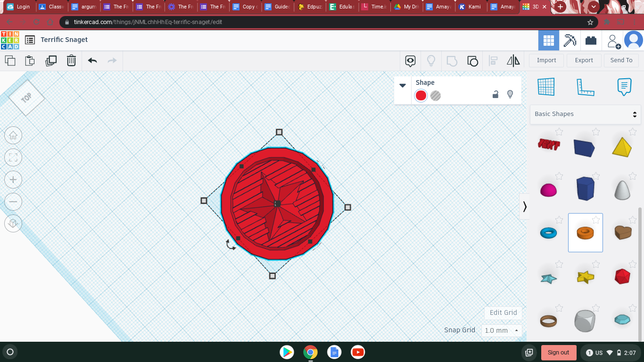Screen dimensions: 644x362
Task: Toggle the shape lock icon
Action: (x=495, y=95)
